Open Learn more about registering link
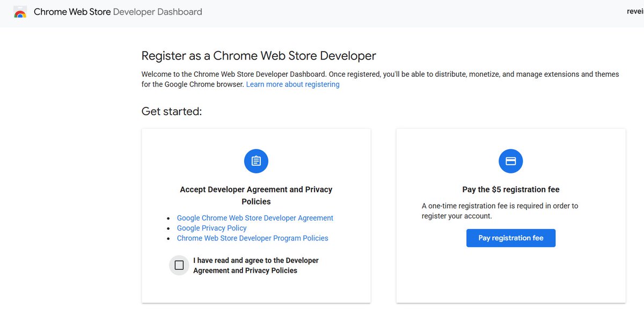The width and height of the screenshot is (644, 336). 292,84
